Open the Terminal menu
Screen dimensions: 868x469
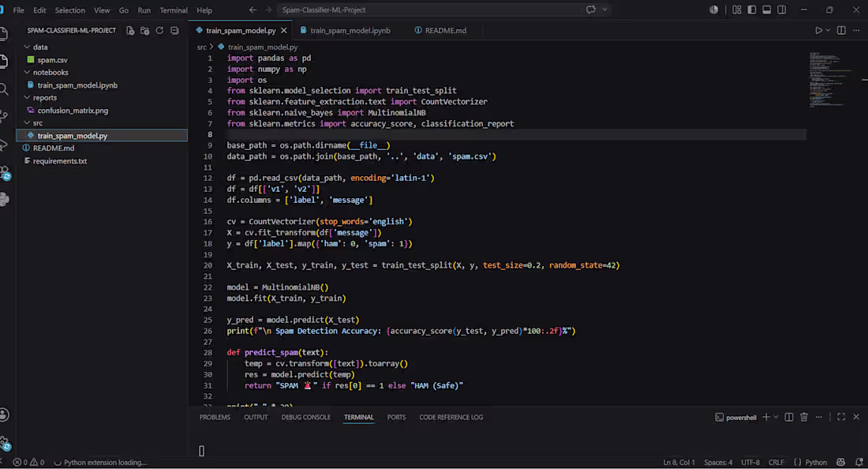[174, 10]
